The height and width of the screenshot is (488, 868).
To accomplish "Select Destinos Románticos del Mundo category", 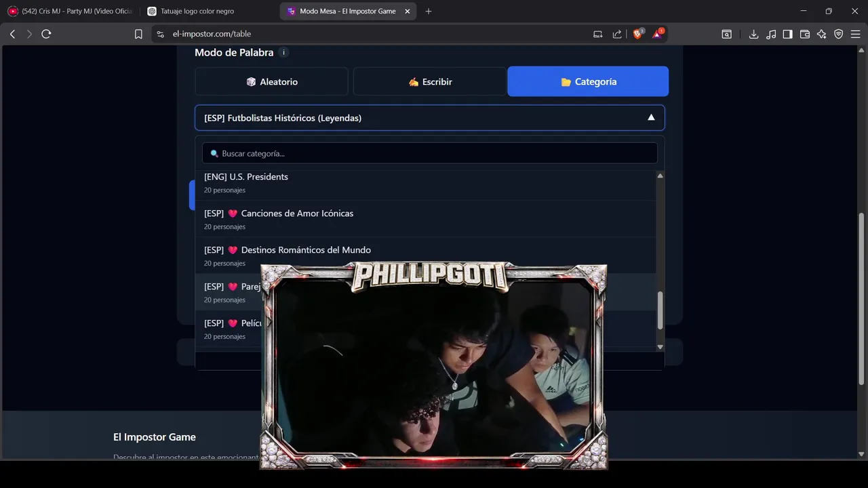I will [x=426, y=256].
